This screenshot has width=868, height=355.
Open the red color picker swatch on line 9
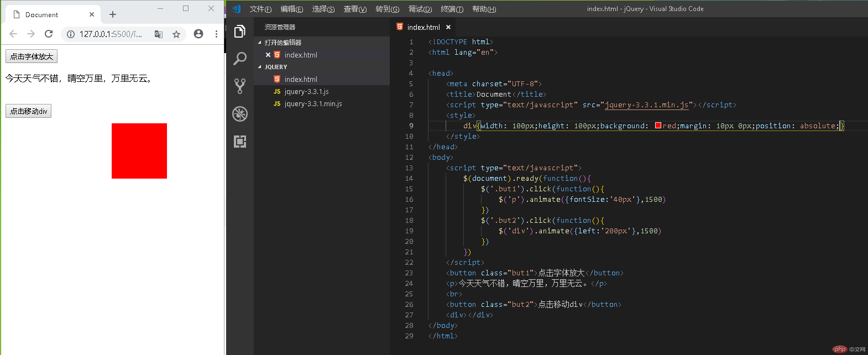click(658, 126)
